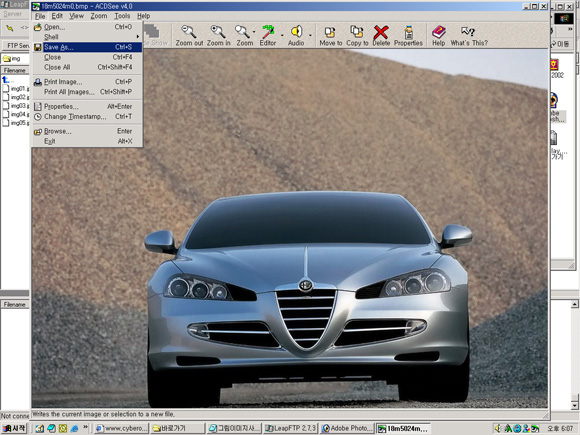Open the File menu

[x=40, y=16]
